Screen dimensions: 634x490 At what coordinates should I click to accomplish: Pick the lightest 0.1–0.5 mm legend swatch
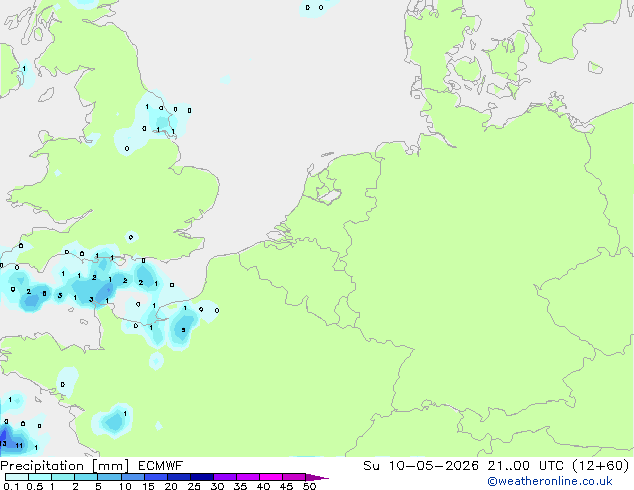(x=17, y=477)
